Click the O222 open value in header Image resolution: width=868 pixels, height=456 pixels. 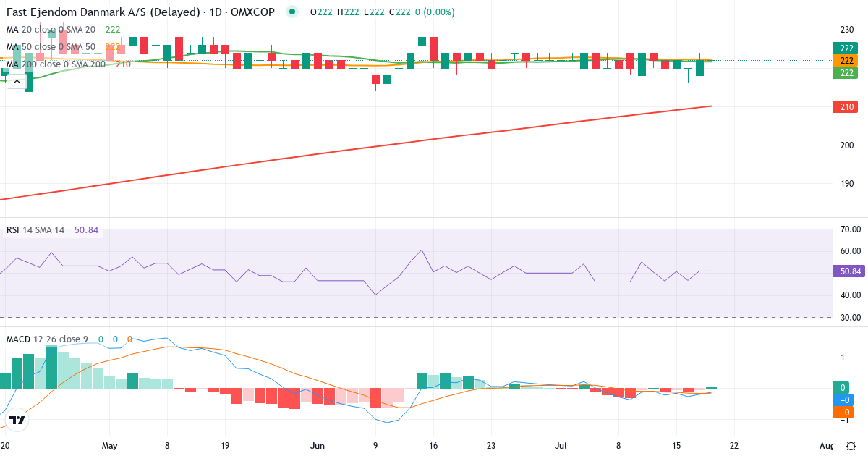point(322,12)
